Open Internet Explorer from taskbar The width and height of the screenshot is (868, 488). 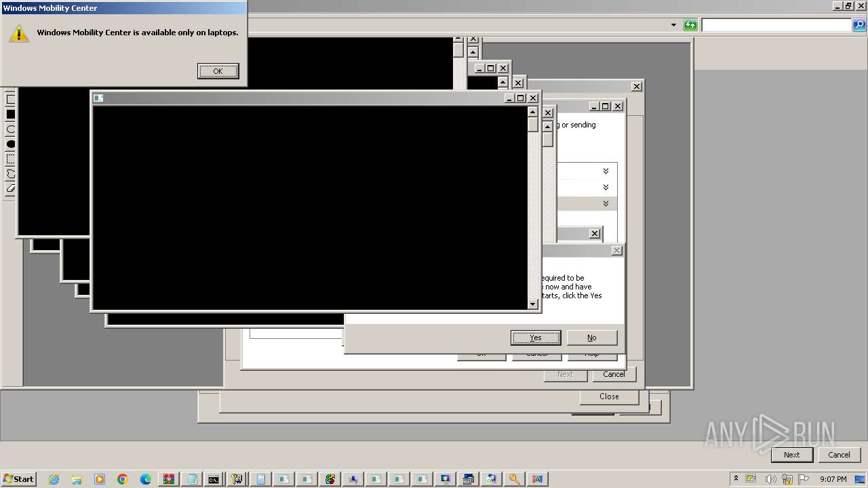pos(54,479)
